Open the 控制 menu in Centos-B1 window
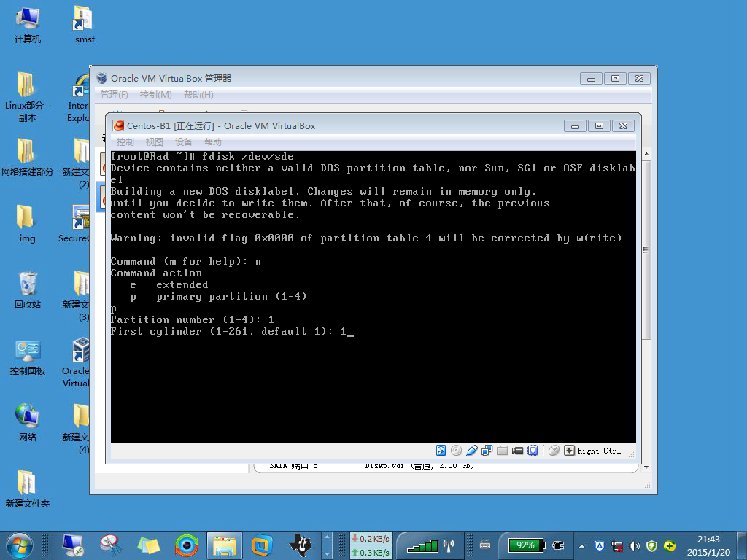Image resolution: width=747 pixels, height=560 pixels. [125, 142]
